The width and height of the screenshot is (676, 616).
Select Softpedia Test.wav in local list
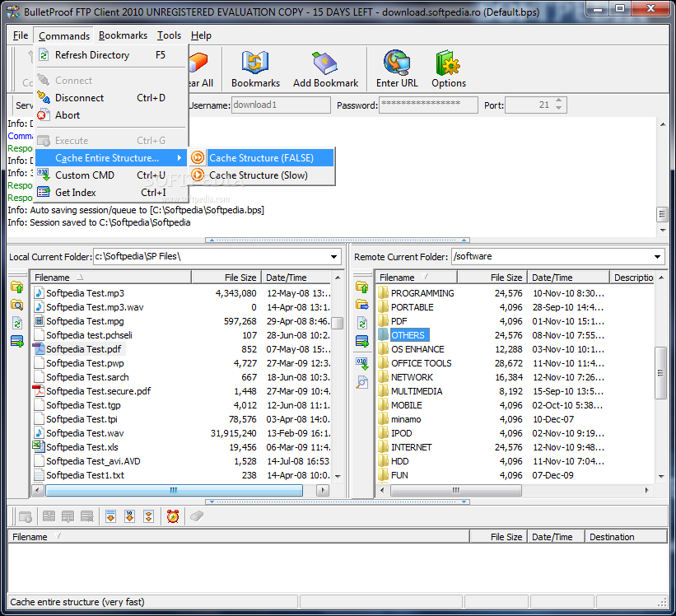pos(85,433)
